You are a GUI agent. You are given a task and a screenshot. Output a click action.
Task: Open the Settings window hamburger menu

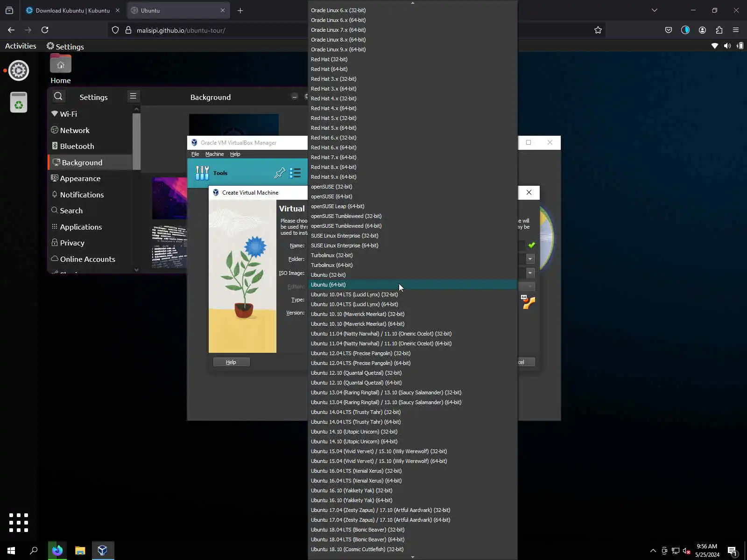[133, 96]
